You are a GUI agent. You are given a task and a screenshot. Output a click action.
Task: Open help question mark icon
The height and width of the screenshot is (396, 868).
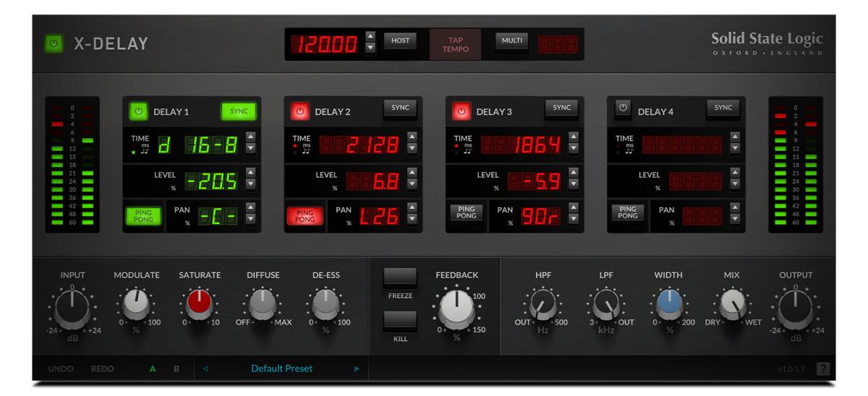coord(822,369)
